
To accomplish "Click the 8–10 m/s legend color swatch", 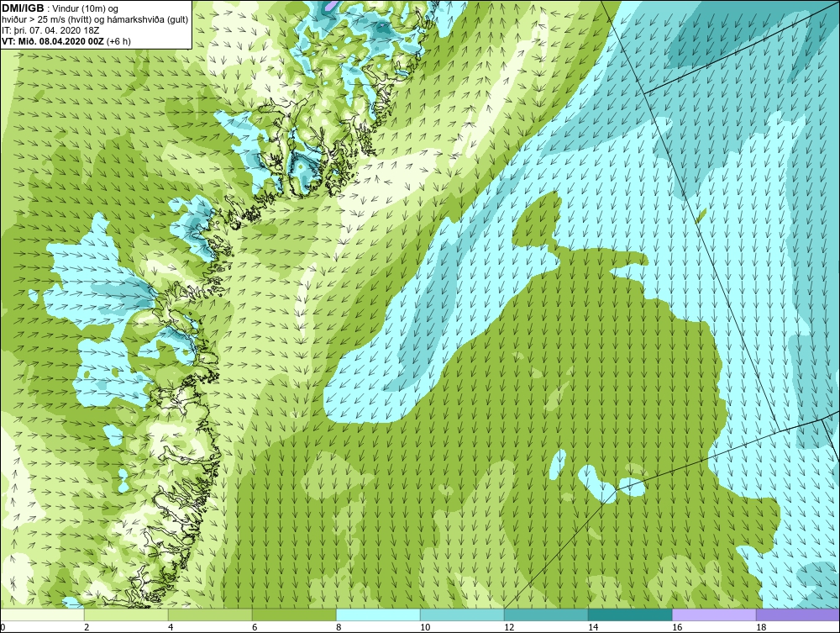I will (378, 615).
